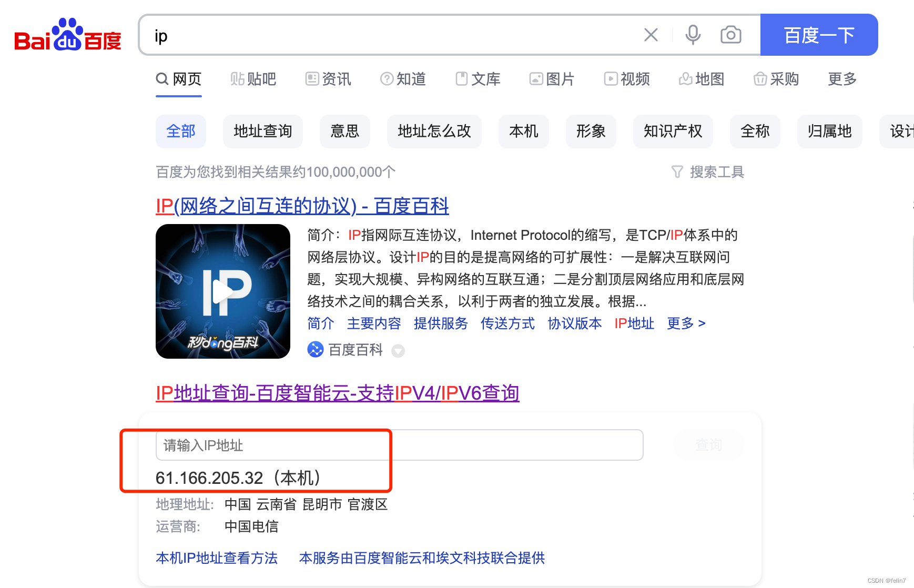Image resolution: width=914 pixels, height=588 pixels.
Task: Switch to the 图片 tab
Action: pos(552,79)
